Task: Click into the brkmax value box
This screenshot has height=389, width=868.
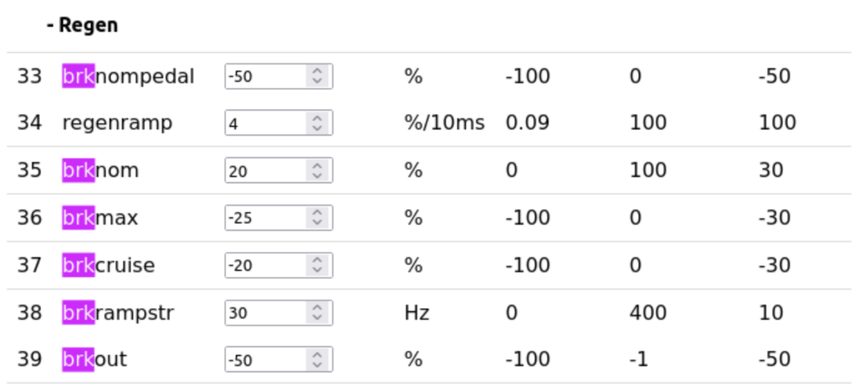Action: pos(265,218)
